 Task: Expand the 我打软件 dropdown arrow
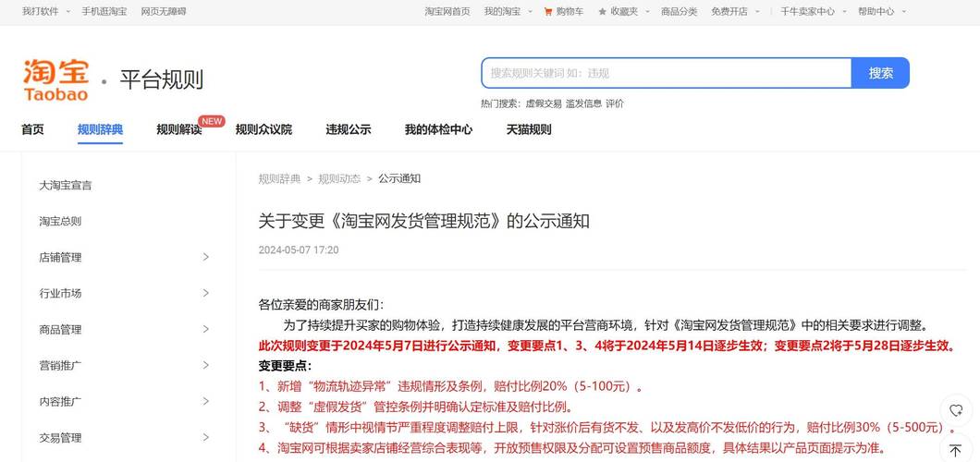click(x=67, y=11)
